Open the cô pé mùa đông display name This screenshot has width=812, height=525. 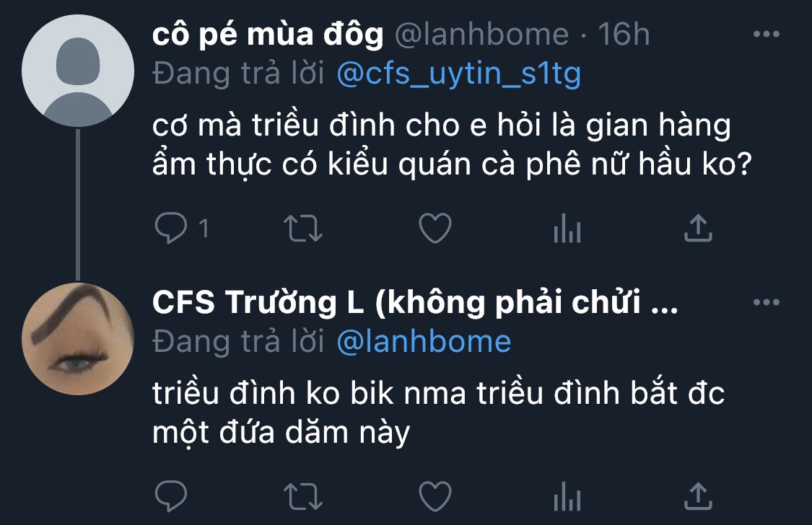[x=268, y=34]
